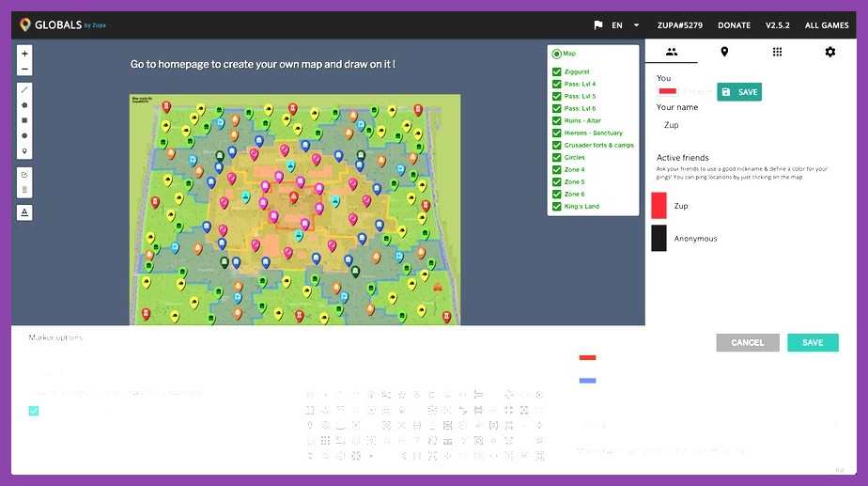Screen dimensions: 868x486
Task: Click the Go to homepage banner text
Action: pos(262,64)
